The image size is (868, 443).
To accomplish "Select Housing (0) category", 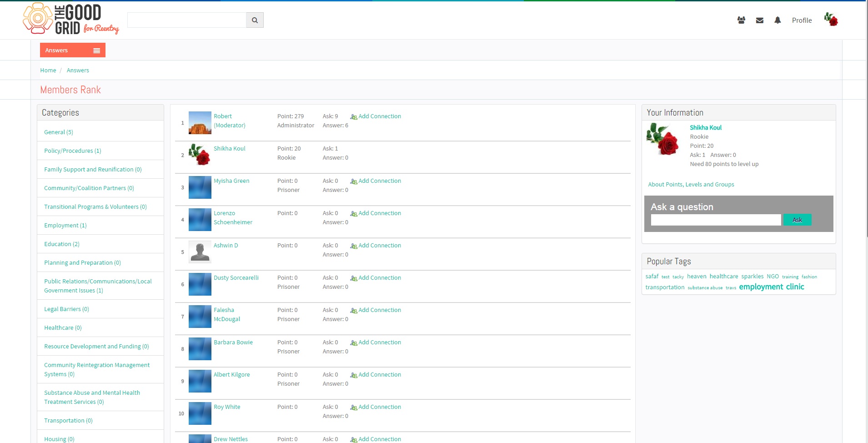I will point(59,439).
